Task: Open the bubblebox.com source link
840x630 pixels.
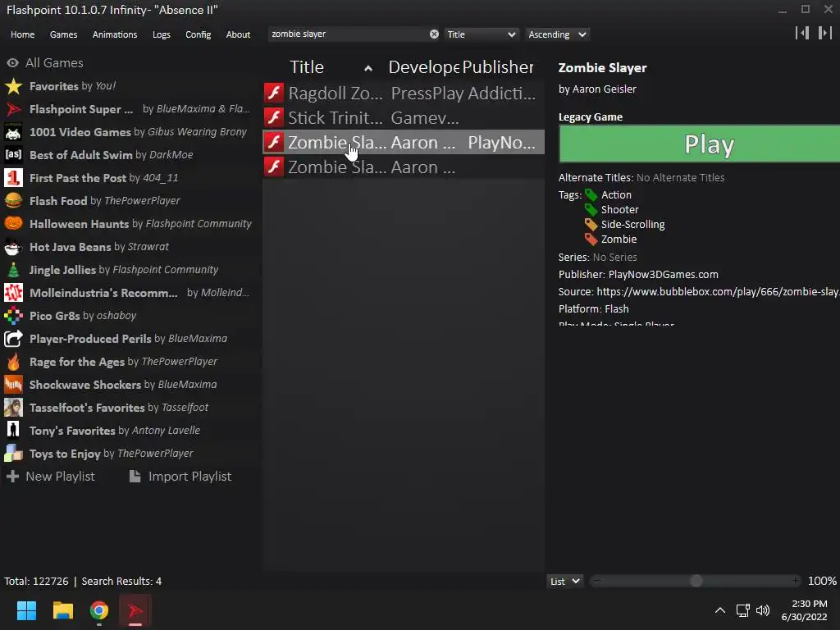Action: tap(718, 291)
